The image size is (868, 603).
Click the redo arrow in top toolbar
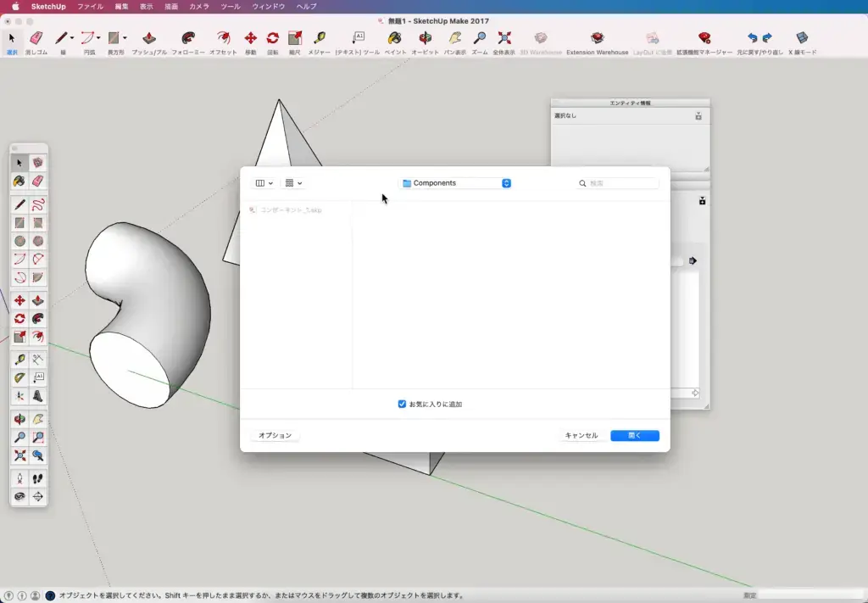click(767, 37)
